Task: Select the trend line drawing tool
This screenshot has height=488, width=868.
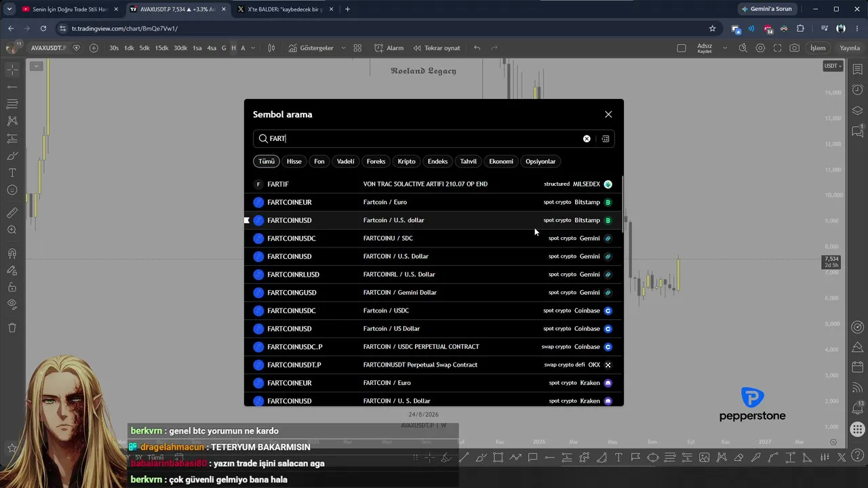Action: pyautogui.click(x=12, y=87)
